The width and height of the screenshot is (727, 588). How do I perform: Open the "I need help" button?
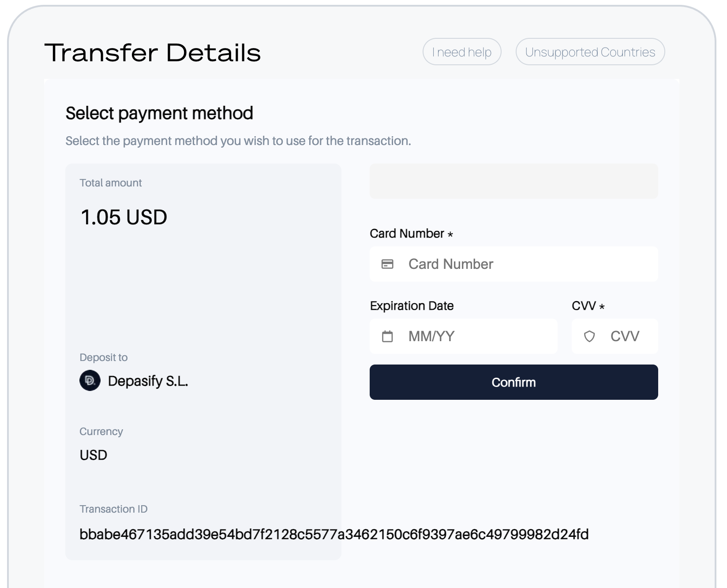(462, 52)
